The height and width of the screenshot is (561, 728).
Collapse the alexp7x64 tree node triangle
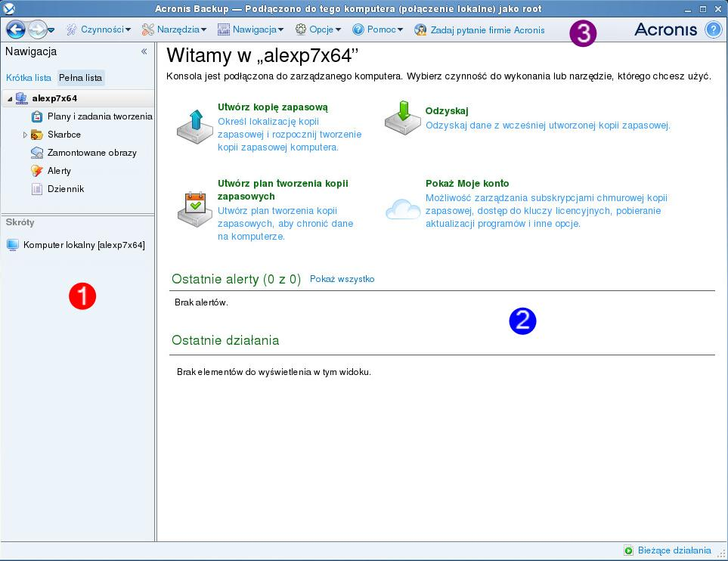pyautogui.click(x=10, y=99)
